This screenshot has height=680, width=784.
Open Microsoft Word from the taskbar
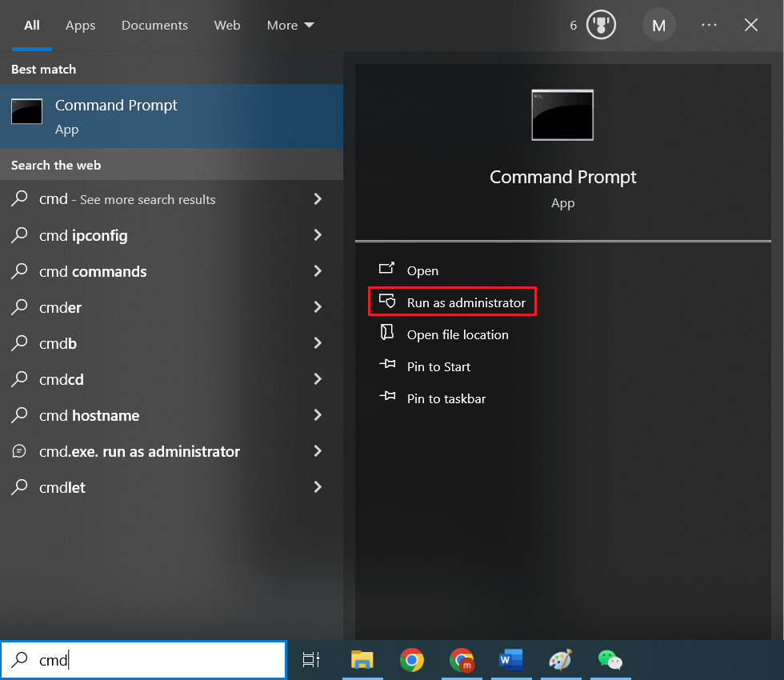pos(511,660)
